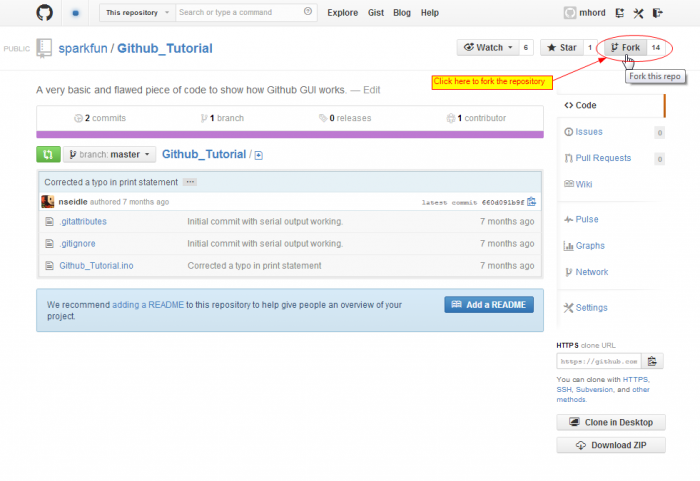Click Clone in Desktop

point(611,422)
